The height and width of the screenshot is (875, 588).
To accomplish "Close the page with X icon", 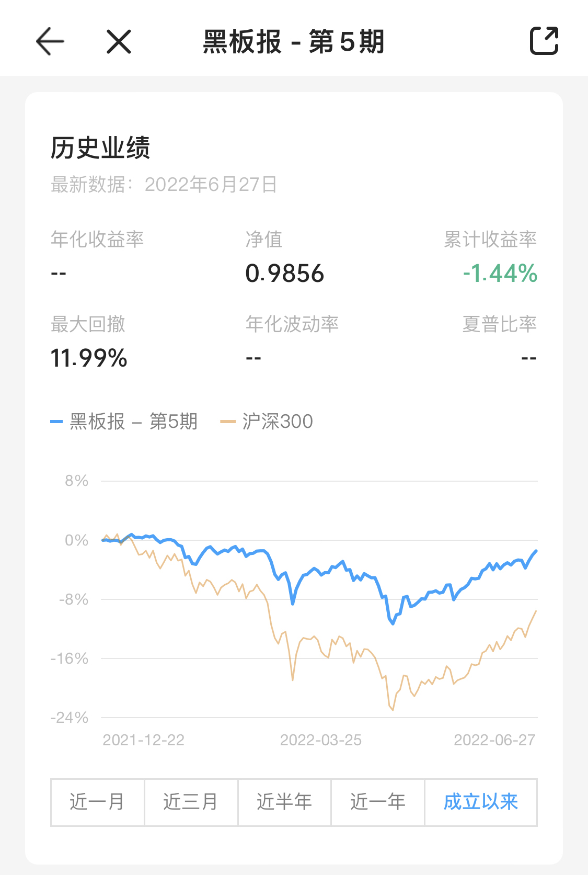I will click(x=119, y=41).
